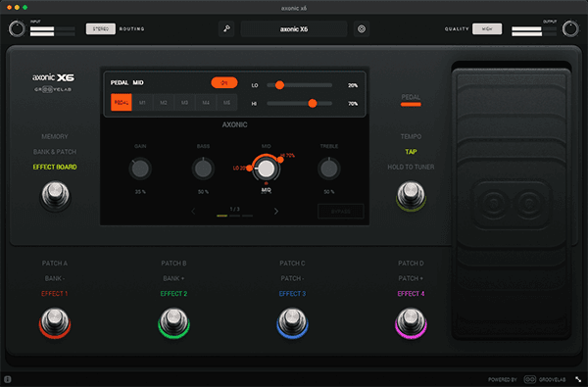Click the input level meter
Viewport: 588px width, 387px height.
click(x=52, y=31)
